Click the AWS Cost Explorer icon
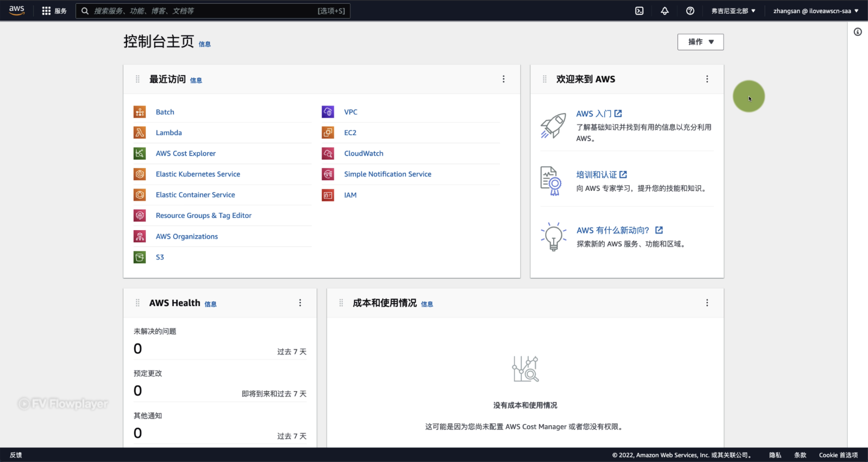The width and height of the screenshot is (868, 462). tap(140, 153)
